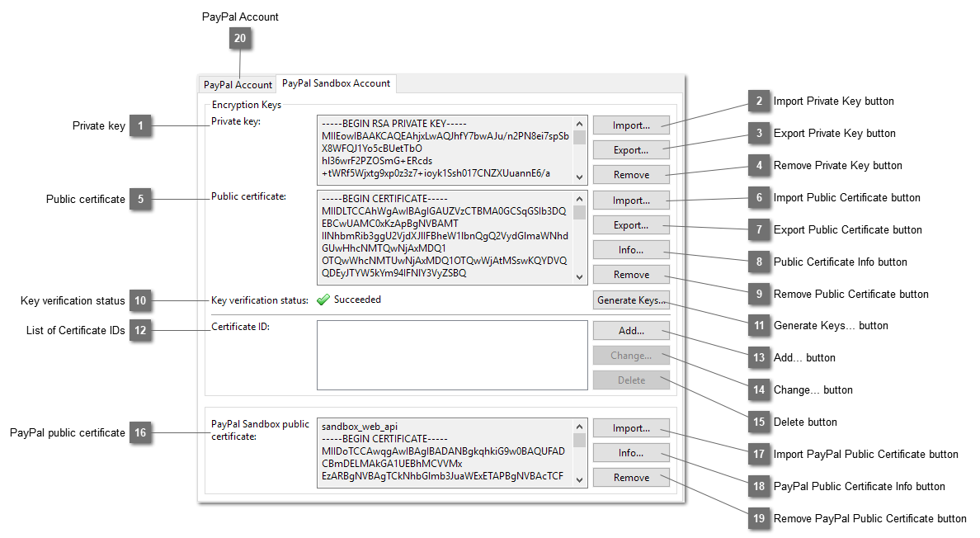Viewport: 980px width, 538px height.
Task: Click the green verification checkmark icon
Action: 323,300
